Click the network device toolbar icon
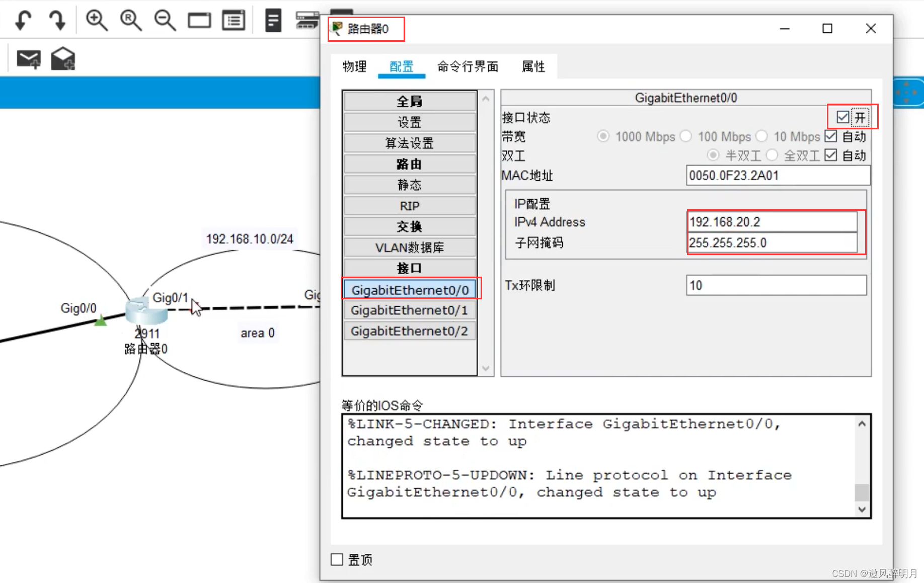The height and width of the screenshot is (583, 924). pyautogui.click(x=307, y=20)
